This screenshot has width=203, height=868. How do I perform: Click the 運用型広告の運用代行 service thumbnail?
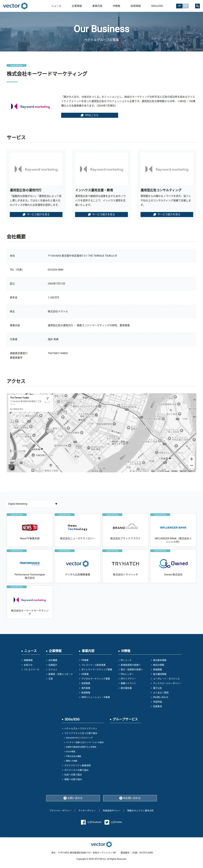coord(36,169)
